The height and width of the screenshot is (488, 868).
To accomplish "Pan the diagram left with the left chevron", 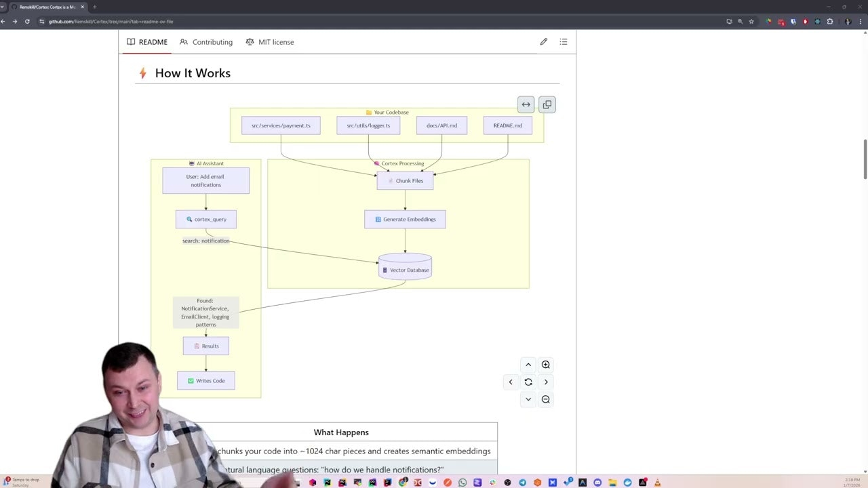I will click(511, 382).
